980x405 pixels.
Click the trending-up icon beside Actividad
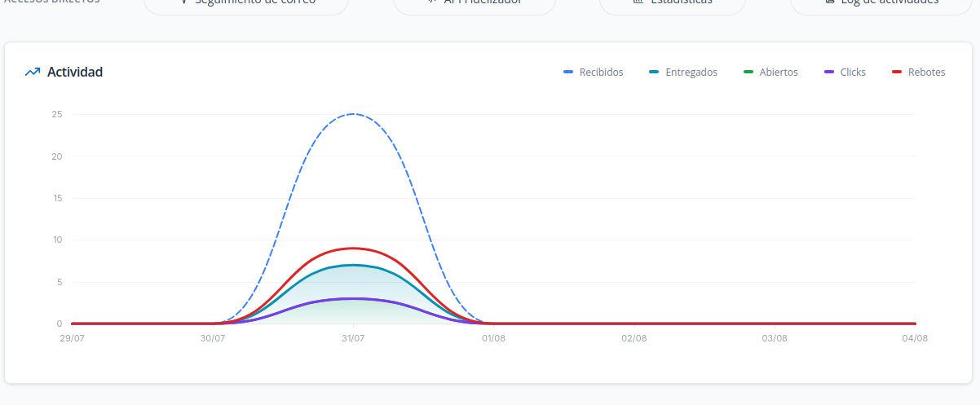click(33, 72)
